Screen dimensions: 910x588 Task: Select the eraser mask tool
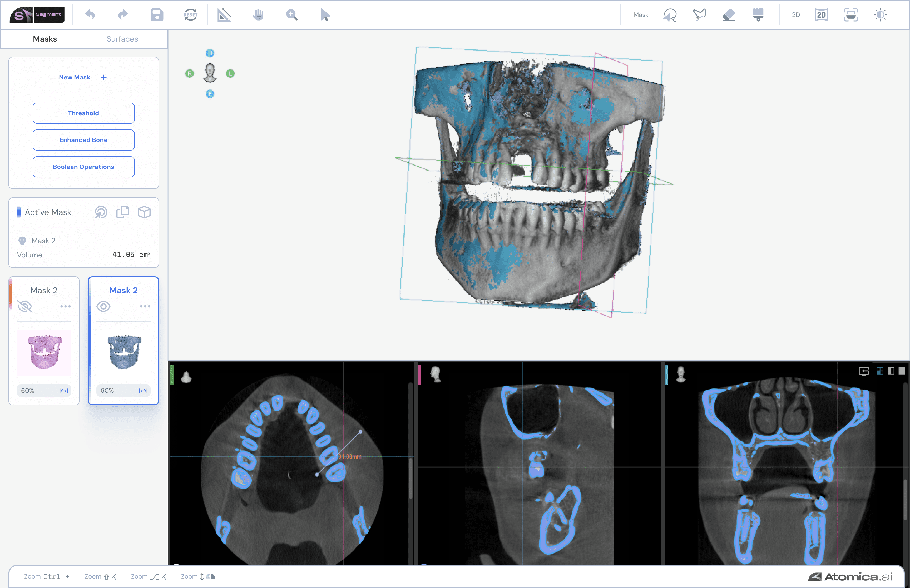pyautogui.click(x=729, y=15)
